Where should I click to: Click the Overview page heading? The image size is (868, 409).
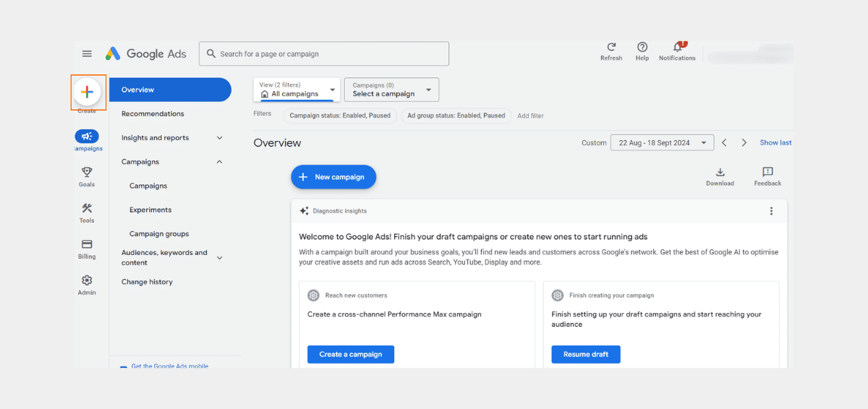tap(277, 143)
